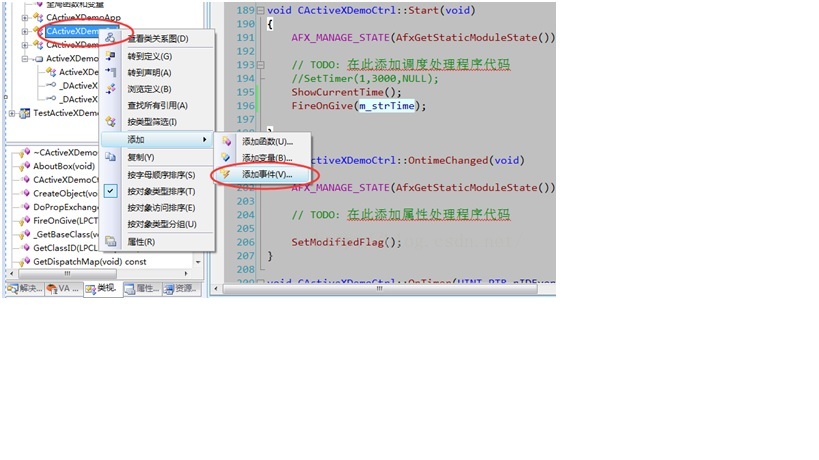Click the add variable icon in submenu
819x460 pixels.
tap(226, 157)
